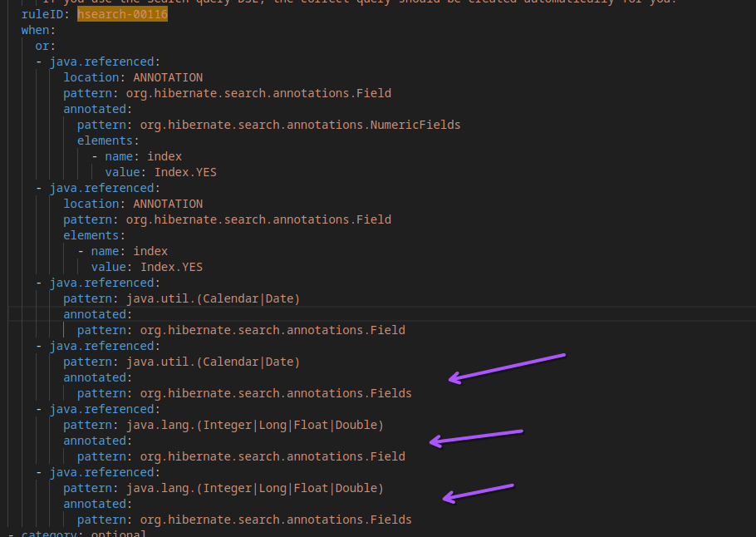Select the first "java.referenced:" list entry
756x537 pixels.
click(105, 62)
